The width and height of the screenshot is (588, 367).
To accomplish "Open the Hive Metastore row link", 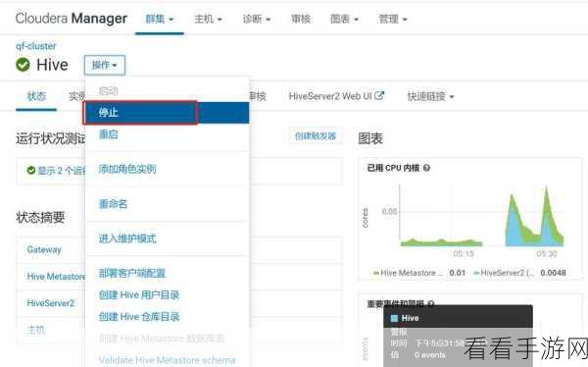I will (56, 277).
